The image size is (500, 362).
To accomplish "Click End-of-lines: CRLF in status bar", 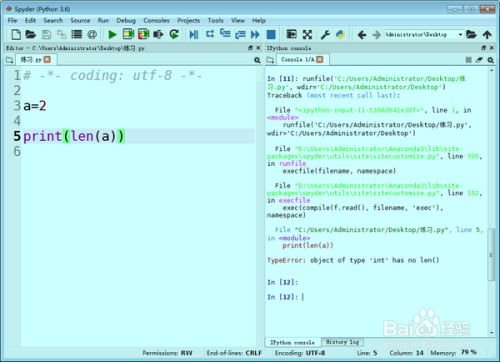I will [x=234, y=353].
